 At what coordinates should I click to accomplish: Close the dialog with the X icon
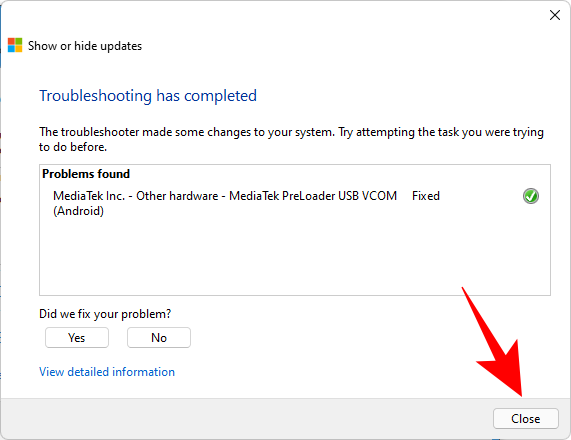(x=555, y=15)
